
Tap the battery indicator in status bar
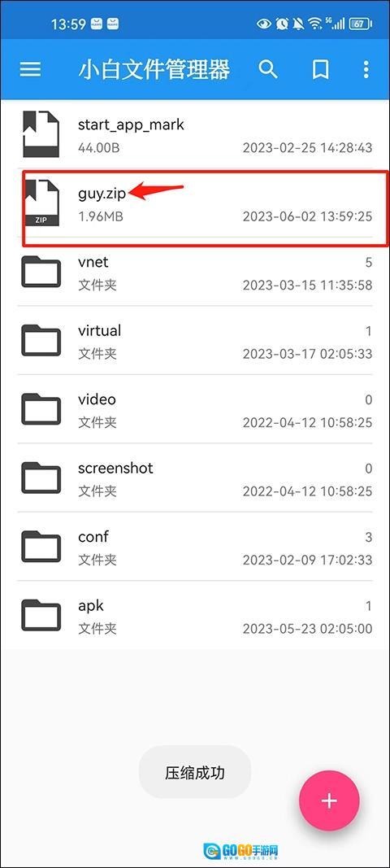click(360, 24)
